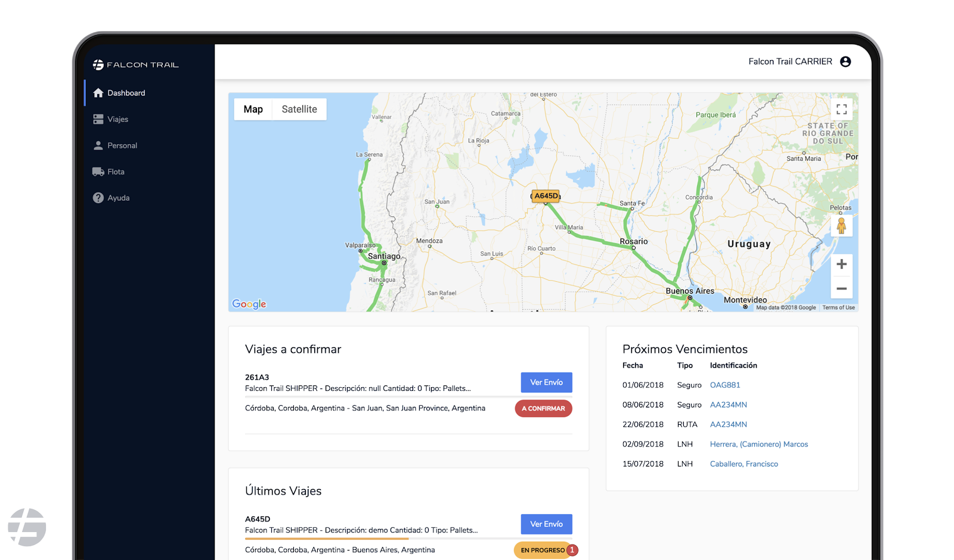Image resolution: width=954 pixels, height=560 pixels.
Task: Switch map to Map view
Action: click(x=253, y=109)
